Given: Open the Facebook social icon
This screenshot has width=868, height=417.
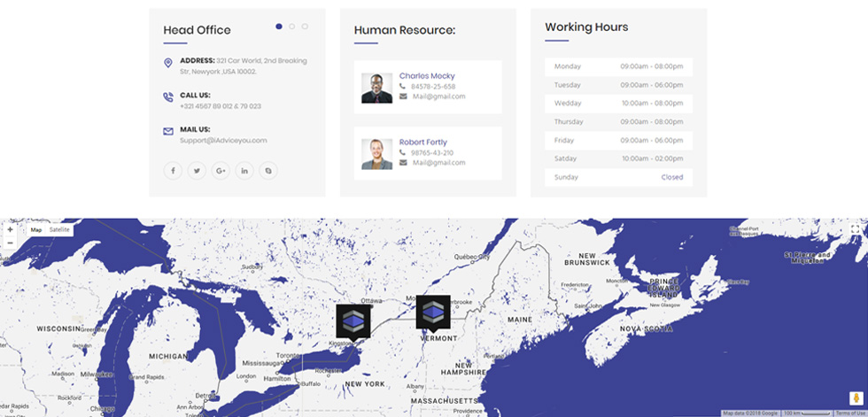Looking at the screenshot, I should (173, 171).
